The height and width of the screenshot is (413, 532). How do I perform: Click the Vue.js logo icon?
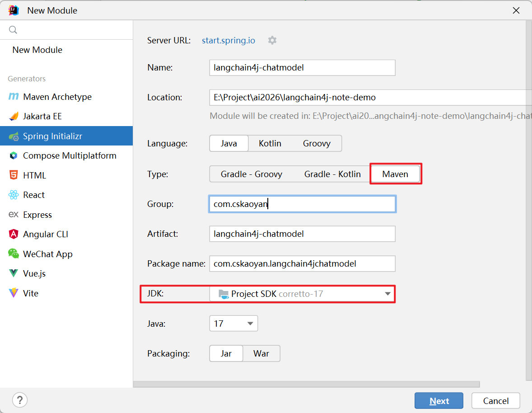tap(14, 273)
